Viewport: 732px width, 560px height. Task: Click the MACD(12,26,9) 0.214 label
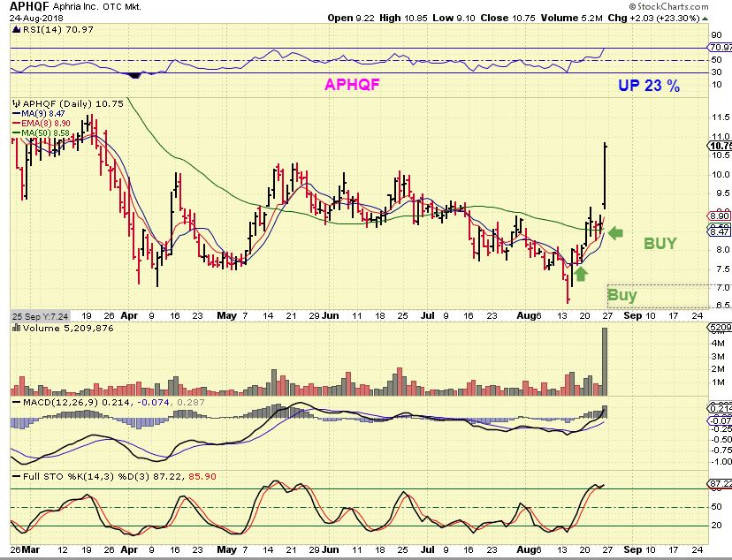click(x=77, y=402)
